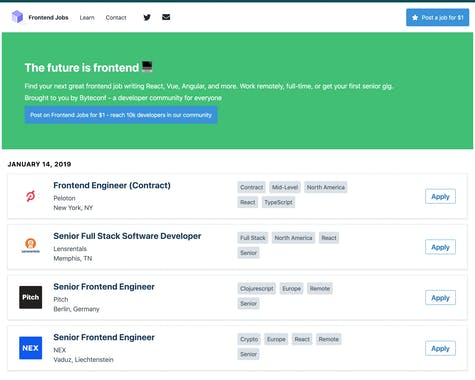475x380 pixels.
Task: Select React tag on NEX job
Action: tap(302, 339)
